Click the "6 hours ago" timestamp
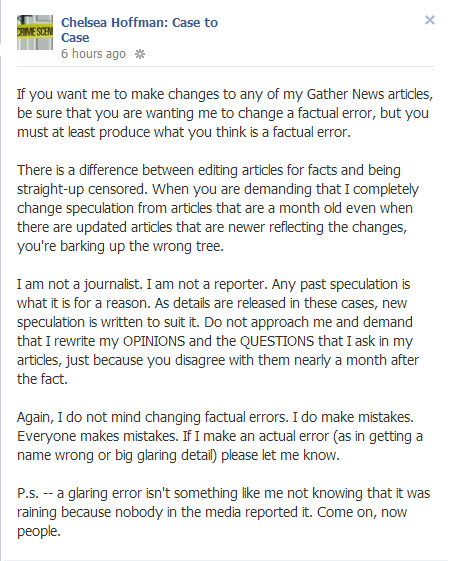This screenshot has width=452, height=561. pos(93,54)
